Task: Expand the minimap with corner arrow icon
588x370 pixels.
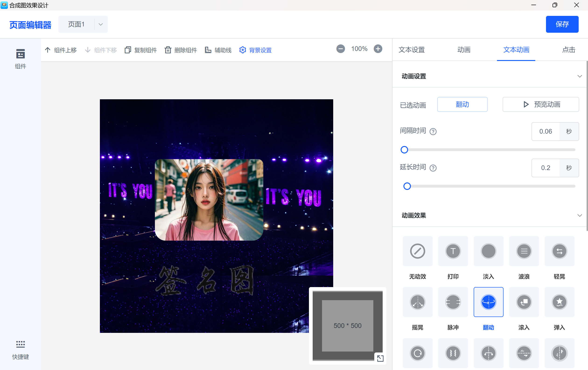Action: [380, 358]
